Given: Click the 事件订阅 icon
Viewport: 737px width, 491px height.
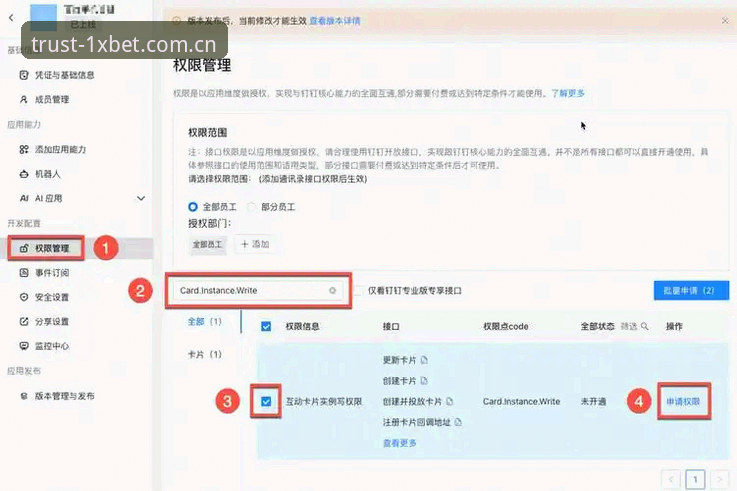Looking at the screenshot, I should point(24,273).
